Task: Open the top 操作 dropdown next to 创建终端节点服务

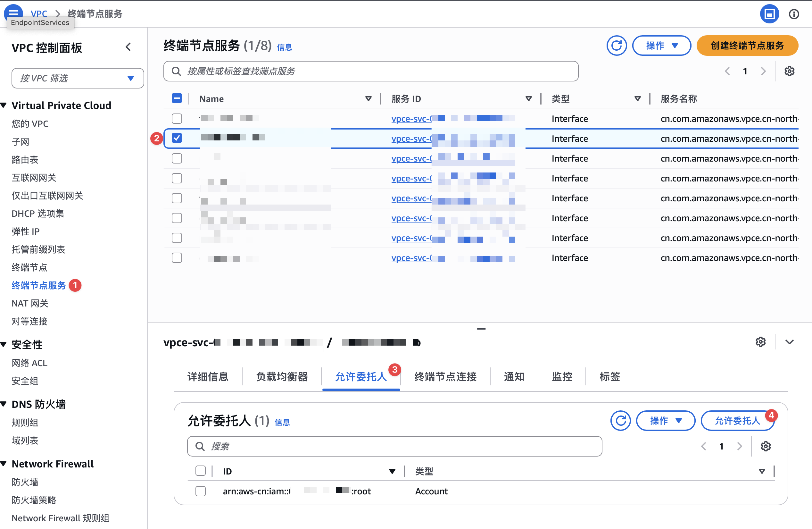Action: [661, 46]
